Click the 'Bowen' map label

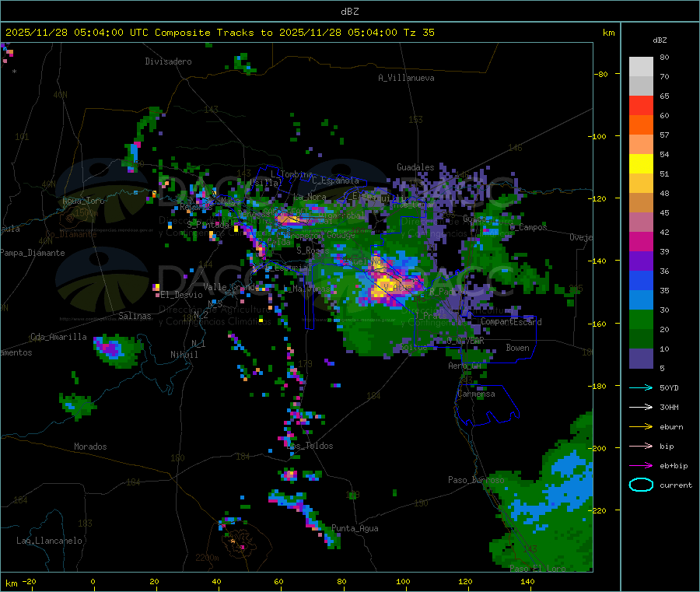click(517, 348)
